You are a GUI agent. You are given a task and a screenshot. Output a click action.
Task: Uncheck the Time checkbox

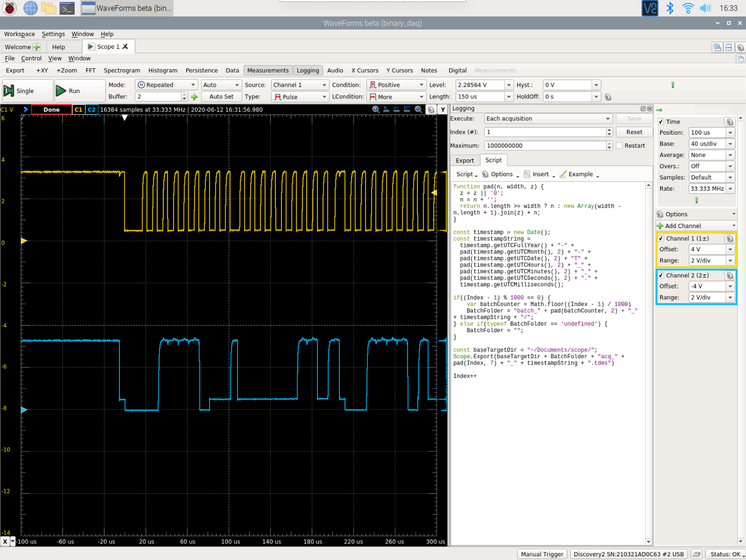(x=661, y=122)
